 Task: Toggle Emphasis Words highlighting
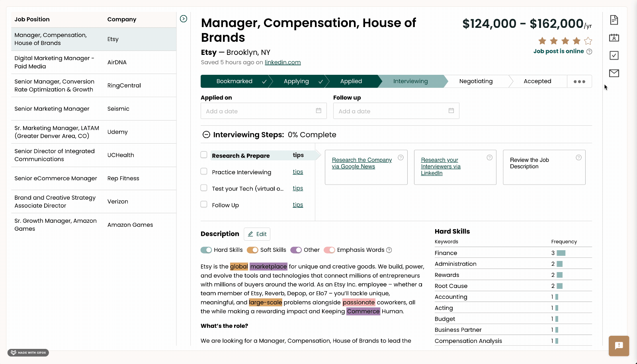tap(329, 250)
